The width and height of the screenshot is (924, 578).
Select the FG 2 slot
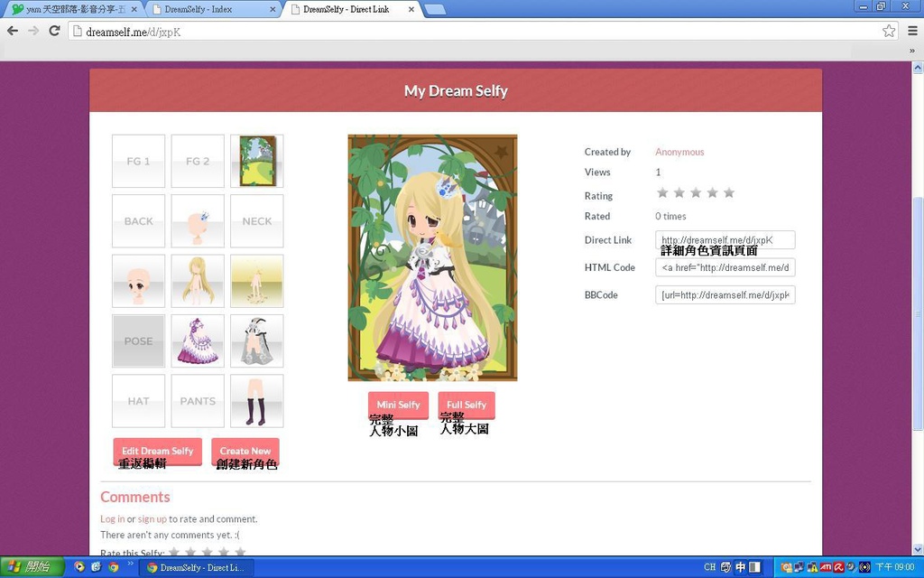[x=198, y=161]
